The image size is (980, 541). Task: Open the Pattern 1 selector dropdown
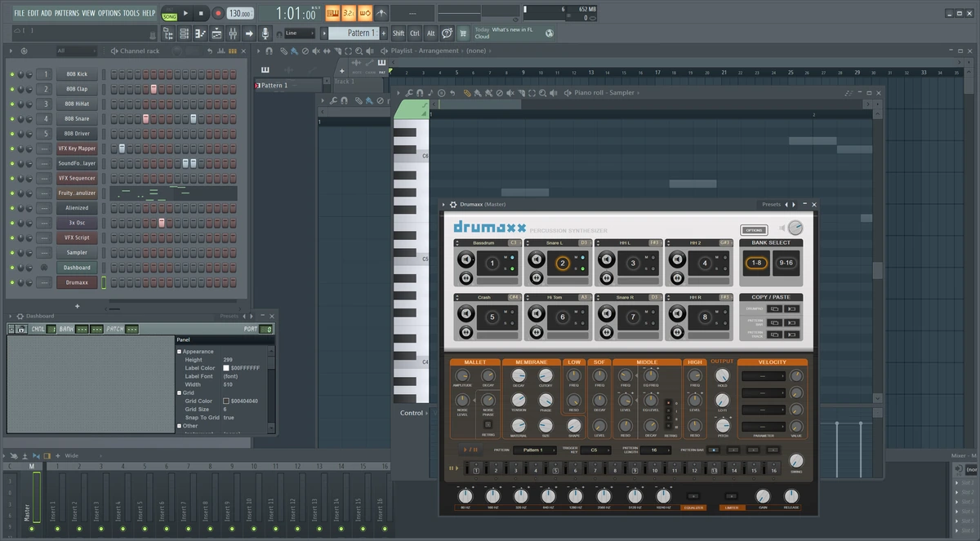354,33
